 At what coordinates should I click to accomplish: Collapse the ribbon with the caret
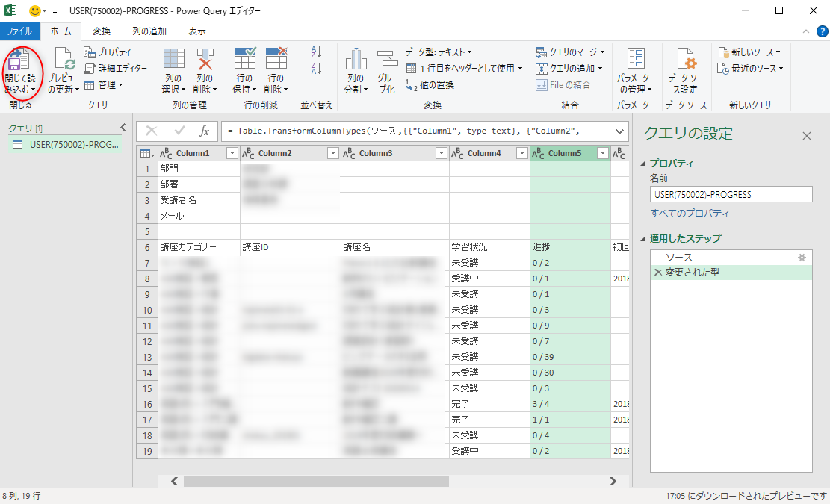pyautogui.click(x=805, y=31)
